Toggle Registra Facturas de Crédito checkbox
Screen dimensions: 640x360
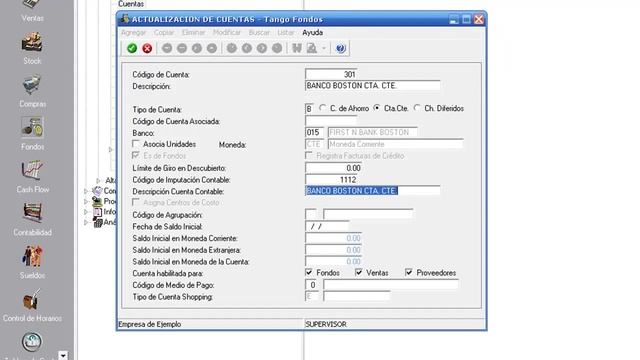[309, 156]
